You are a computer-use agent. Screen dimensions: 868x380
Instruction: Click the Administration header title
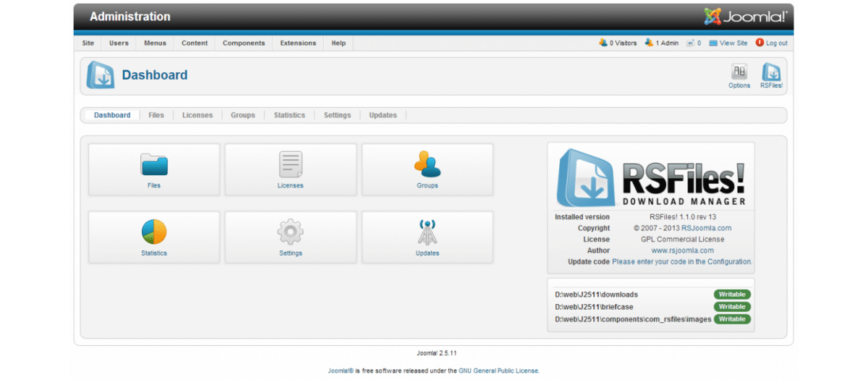point(130,16)
